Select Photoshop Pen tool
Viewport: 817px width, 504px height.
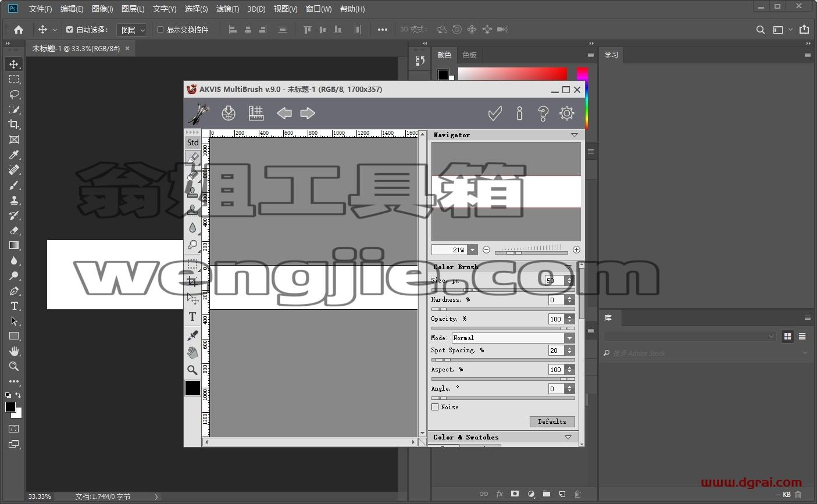pyautogui.click(x=14, y=291)
